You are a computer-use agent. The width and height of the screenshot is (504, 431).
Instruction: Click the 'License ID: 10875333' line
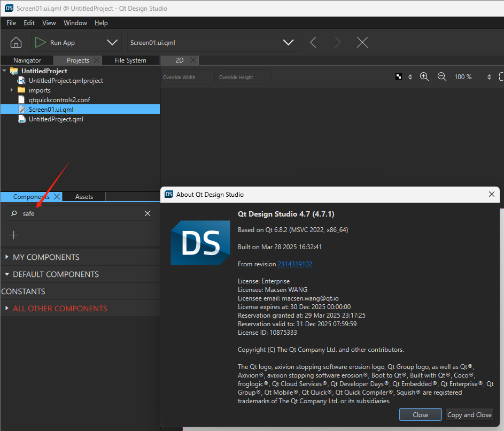[267, 333]
